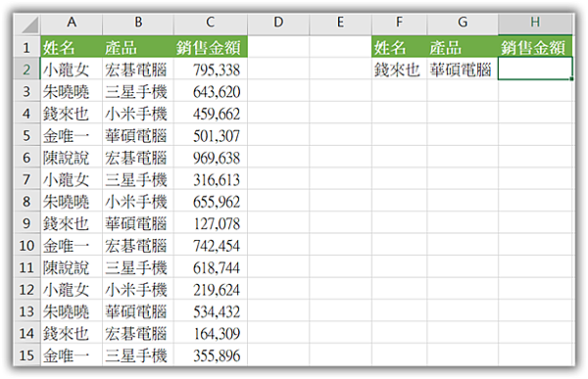Select column G header
The image size is (588, 379).
coord(463,24)
